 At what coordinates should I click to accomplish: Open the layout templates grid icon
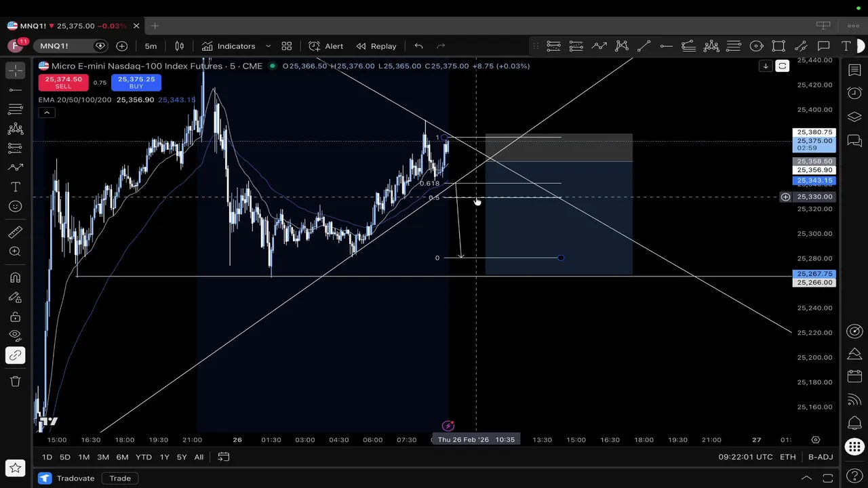click(287, 46)
